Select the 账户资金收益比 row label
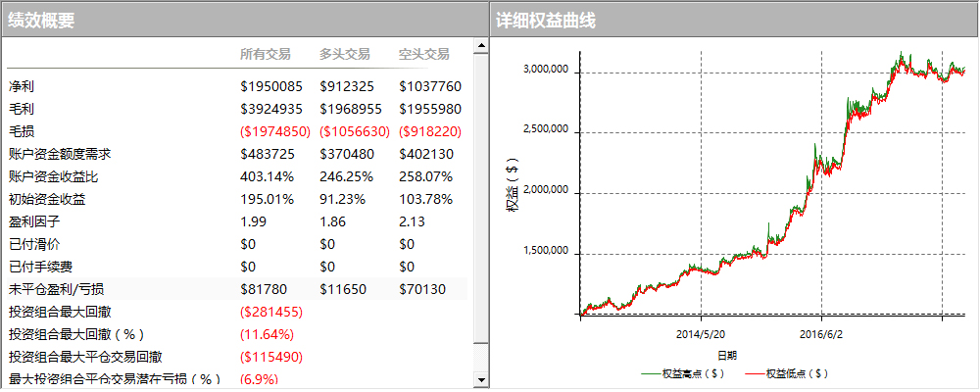This screenshot has height=392, width=980. click(54, 176)
